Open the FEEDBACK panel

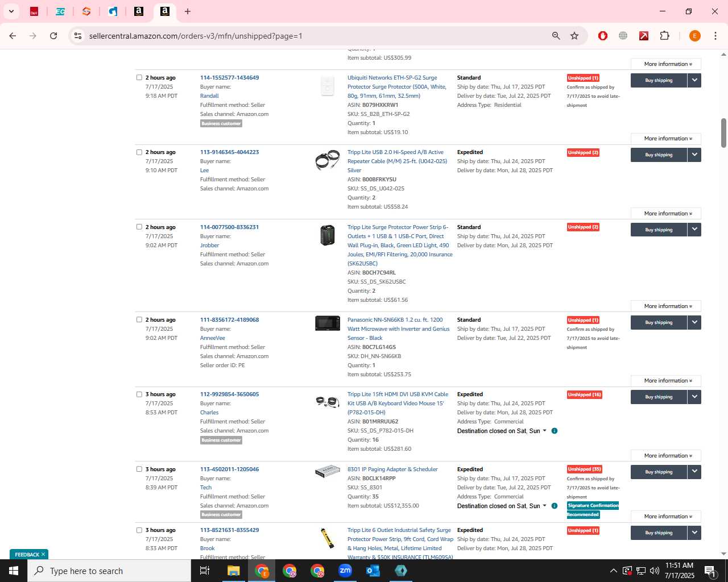27,555
